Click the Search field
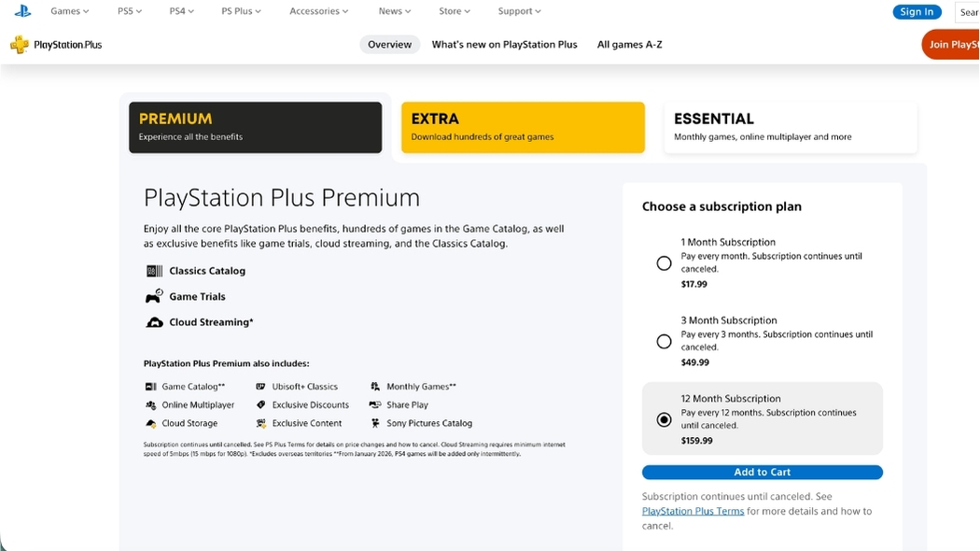Image resolution: width=980 pixels, height=551 pixels. click(968, 12)
